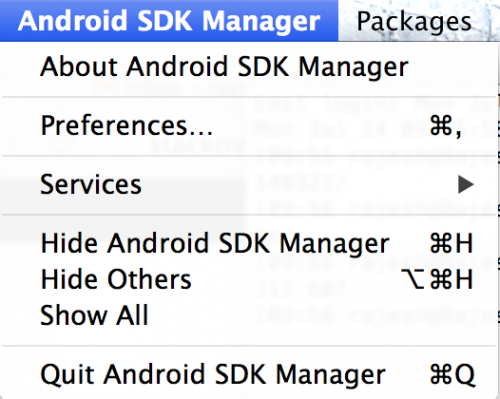The height and width of the screenshot is (399, 500).
Task: Choose Show All from the menu
Action: 248,315
